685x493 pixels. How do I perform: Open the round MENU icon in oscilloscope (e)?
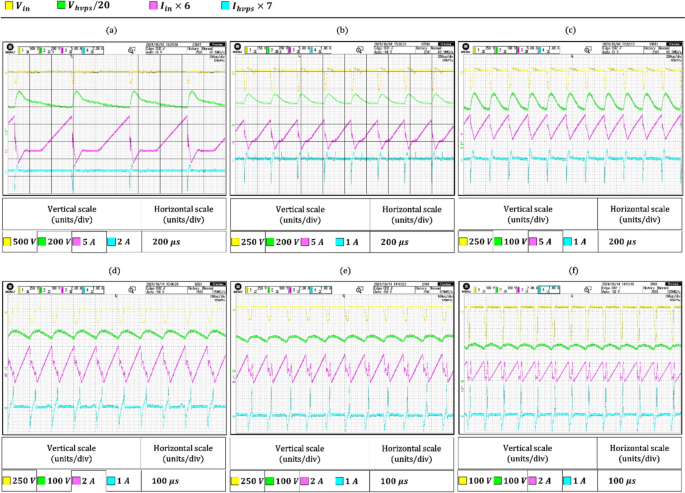coord(238,287)
